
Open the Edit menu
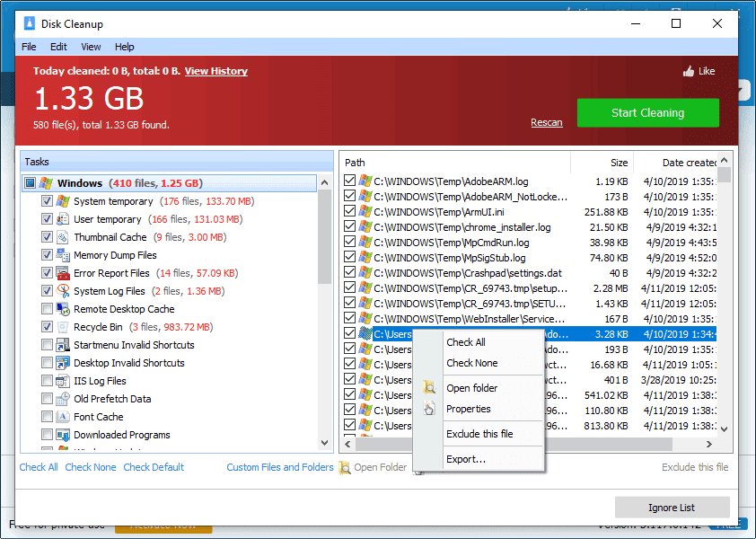coord(58,47)
